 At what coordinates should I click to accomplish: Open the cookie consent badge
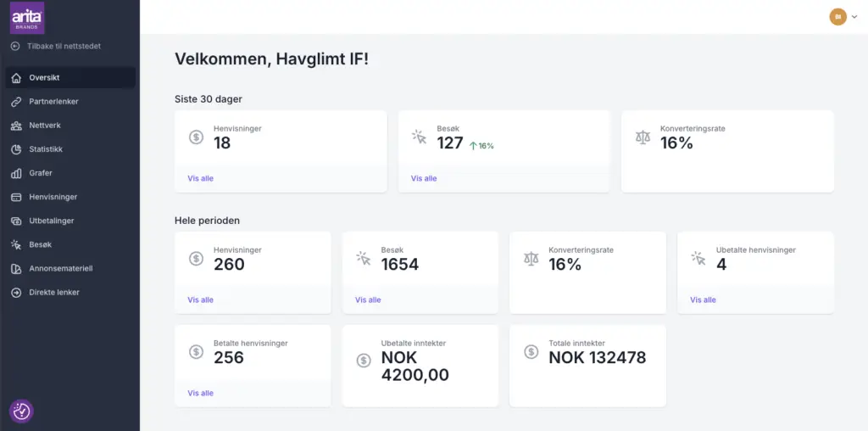pos(21,411)
